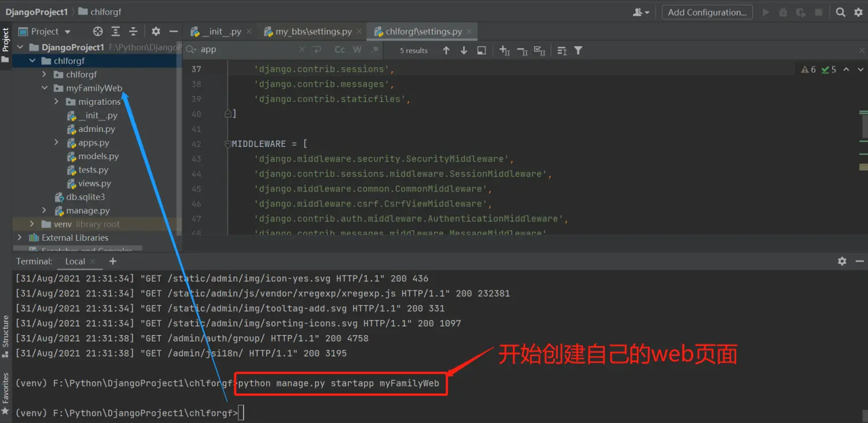Expand the migrations folder
Image resolution: width=868 pixels, height=423 pixels.
tap(56, 101)
